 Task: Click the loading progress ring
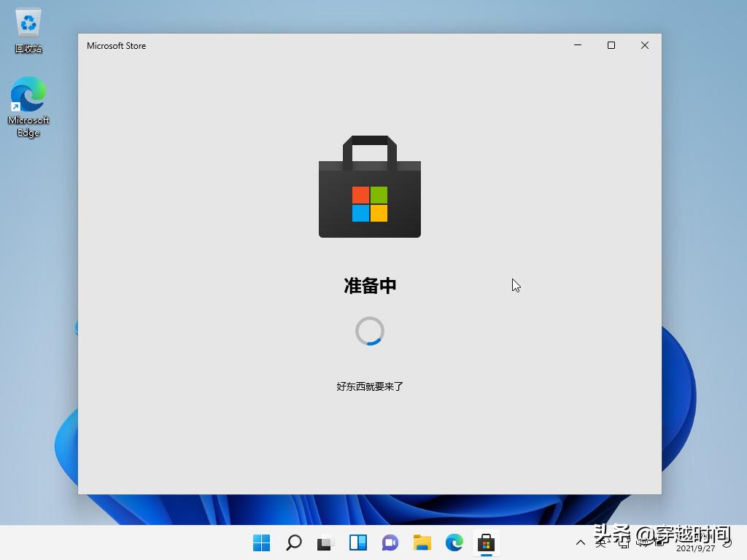369,330
